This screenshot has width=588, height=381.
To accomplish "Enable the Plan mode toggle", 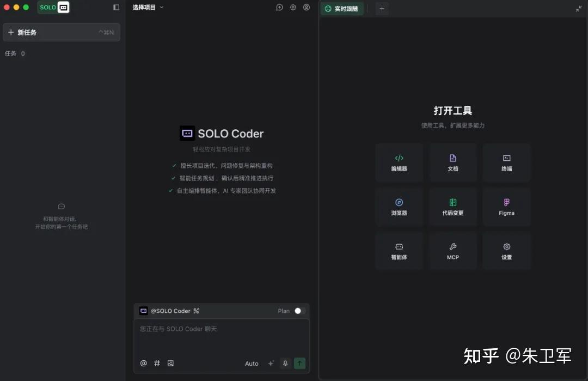I will pos(298,311).
